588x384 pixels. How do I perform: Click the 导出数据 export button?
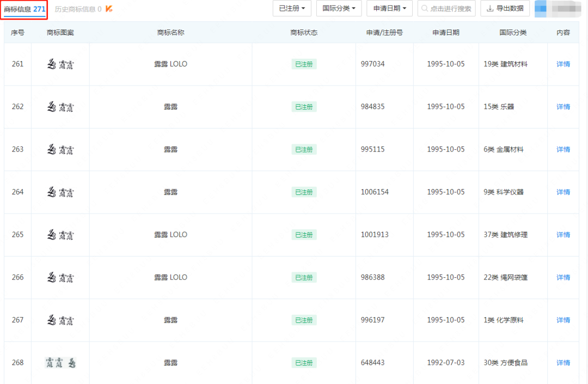click(505, 8)
